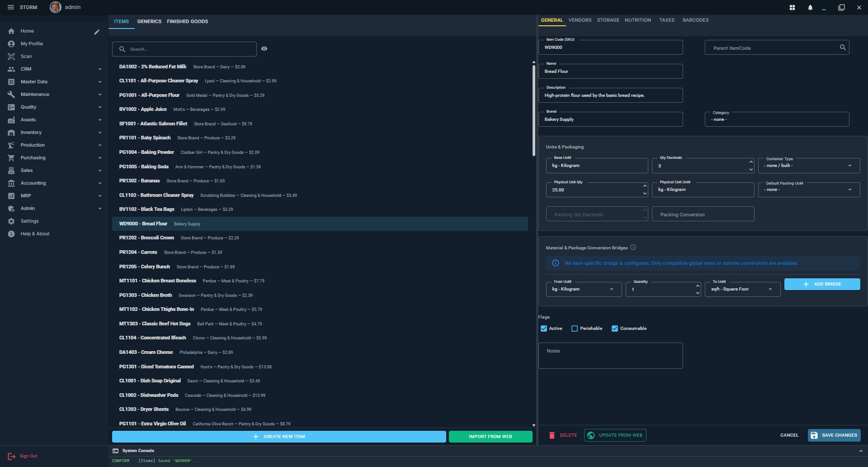868x467 pixels.
Task: Increment the Qty Decimals stepper
Action: [751, 162]
